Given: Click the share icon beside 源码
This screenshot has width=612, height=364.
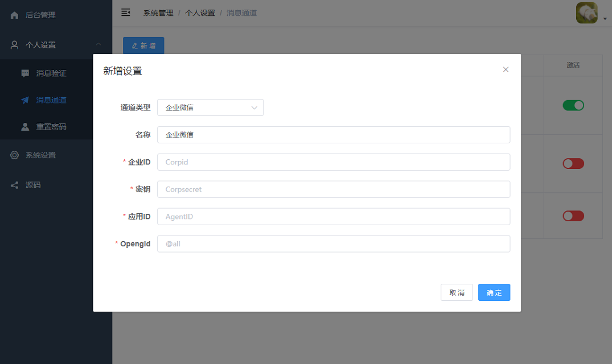Looking at the screenshot, I should (15, 185).
